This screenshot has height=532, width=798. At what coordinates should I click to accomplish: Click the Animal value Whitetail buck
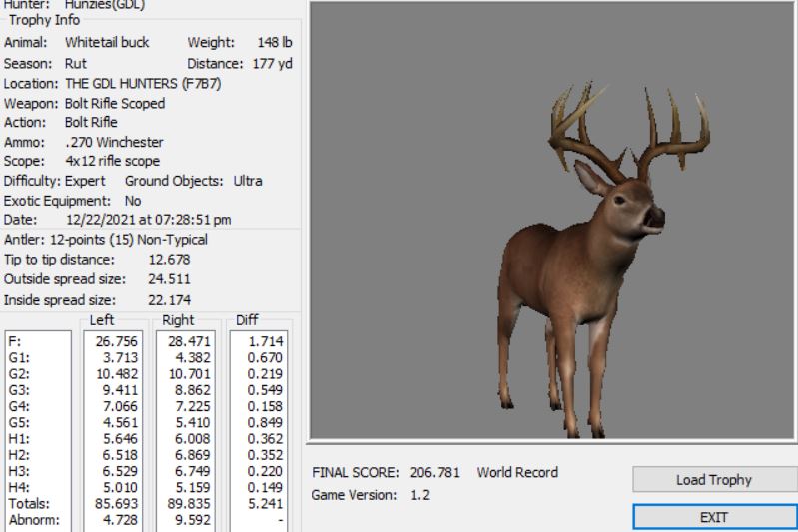pos(107,44)
